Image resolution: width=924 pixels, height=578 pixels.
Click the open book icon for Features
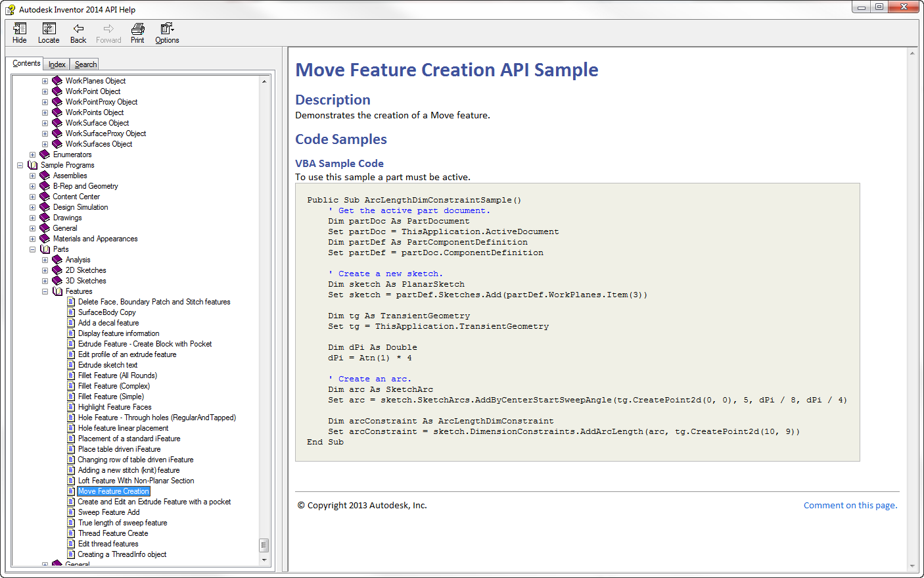coord(57,291)
